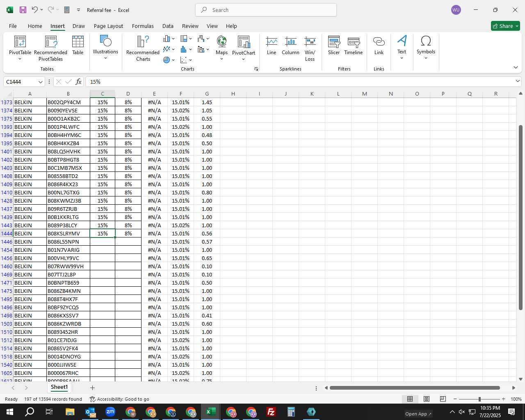525x420 pixels.
Task: Zoom out with the minus button
Action: (455, 399)
